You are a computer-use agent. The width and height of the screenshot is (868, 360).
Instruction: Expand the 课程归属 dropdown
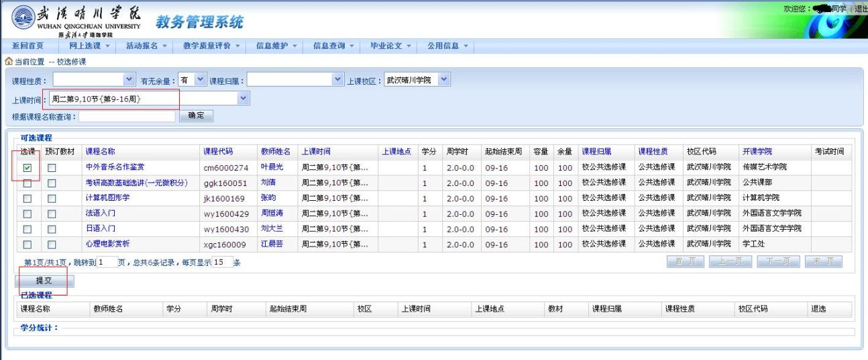(x=296, y=81)
